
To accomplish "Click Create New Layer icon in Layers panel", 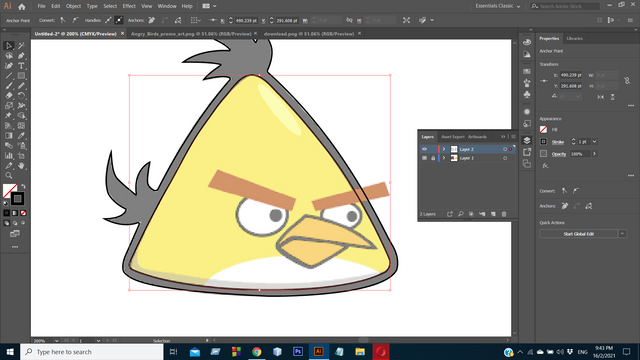I will tap(493, 214).
